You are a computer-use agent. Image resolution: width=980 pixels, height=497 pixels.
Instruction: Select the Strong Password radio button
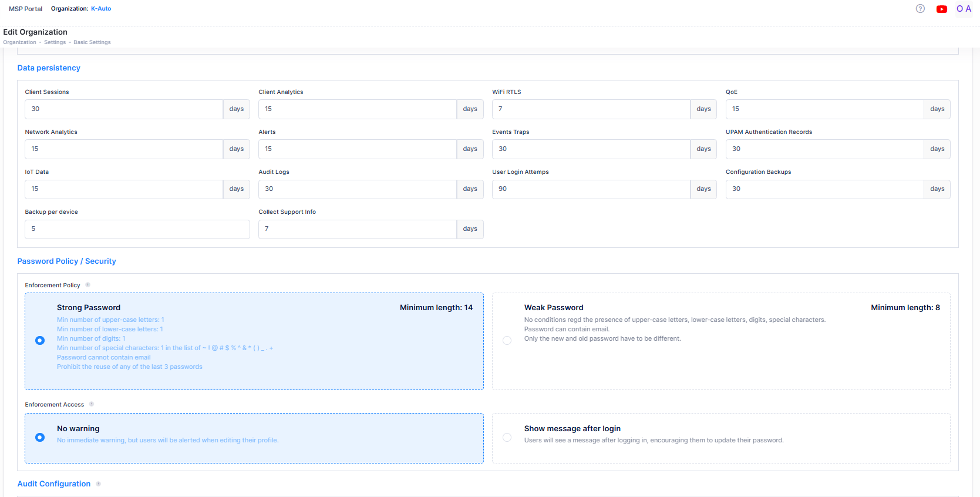[40, 341]
